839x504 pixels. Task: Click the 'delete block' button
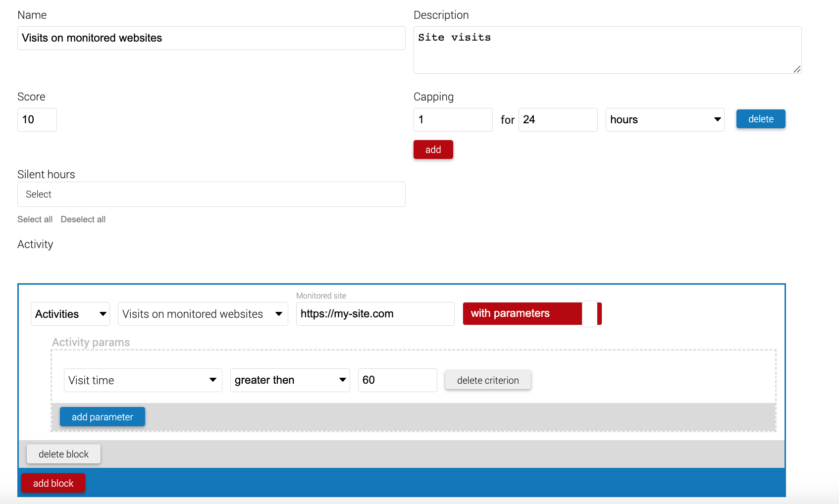click(63, 454)
